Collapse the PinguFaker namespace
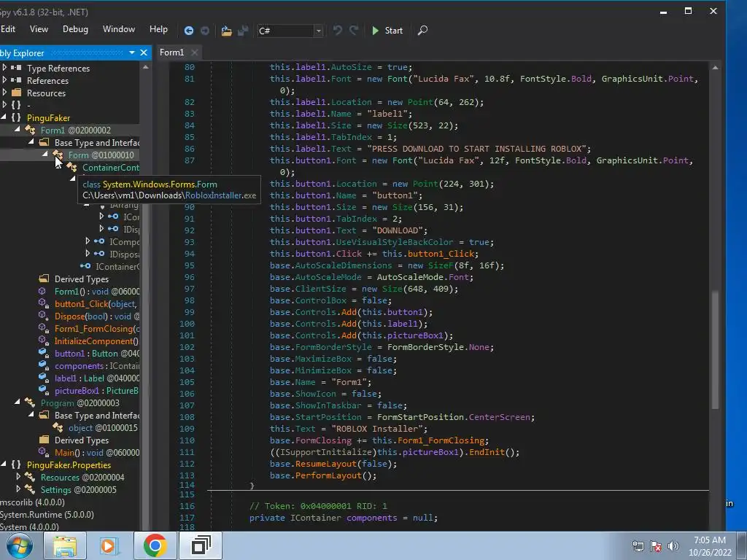Viewport: 747px width, 560px height. (x=4, y=117)
